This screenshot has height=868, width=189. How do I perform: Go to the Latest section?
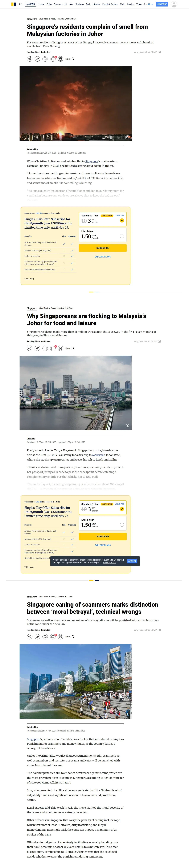[41, 4]
